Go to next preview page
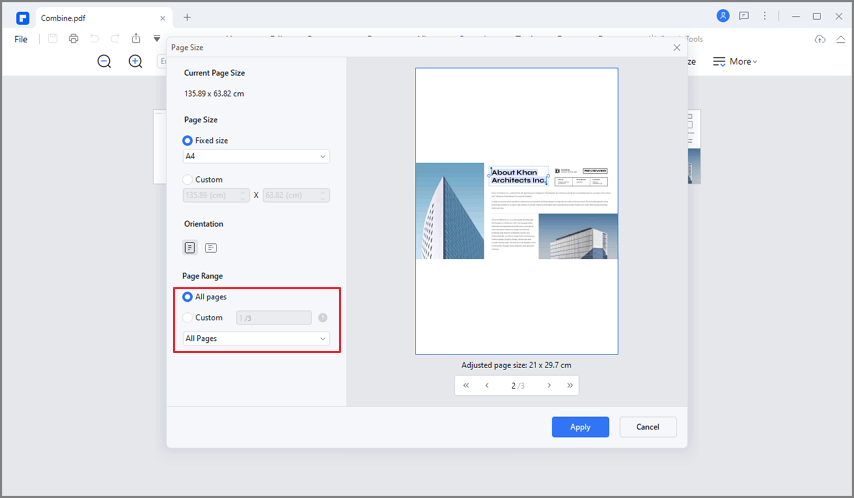 pos(549,385)
